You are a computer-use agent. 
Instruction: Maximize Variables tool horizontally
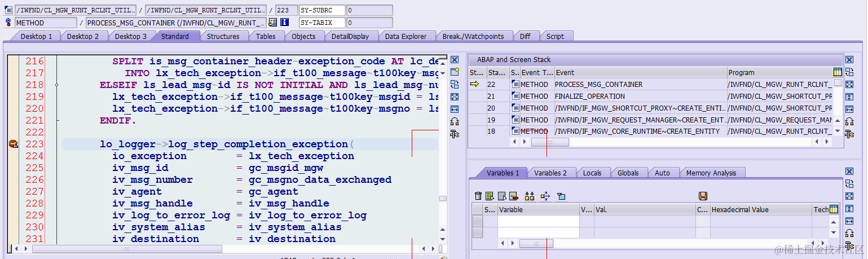coord(850,221)
